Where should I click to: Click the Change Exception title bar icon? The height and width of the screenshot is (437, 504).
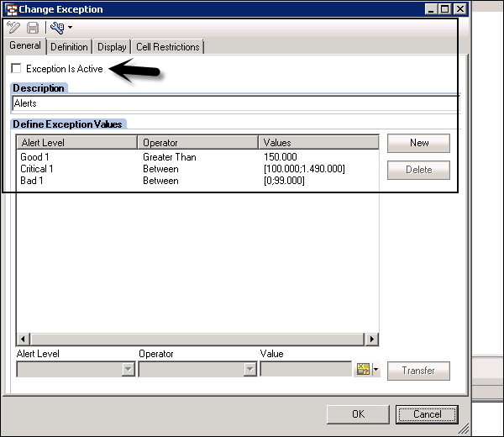coord(11,9)
